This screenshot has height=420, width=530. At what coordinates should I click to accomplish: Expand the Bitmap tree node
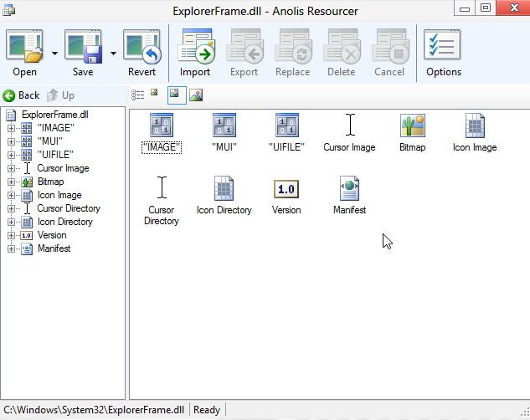coord(11,182)
